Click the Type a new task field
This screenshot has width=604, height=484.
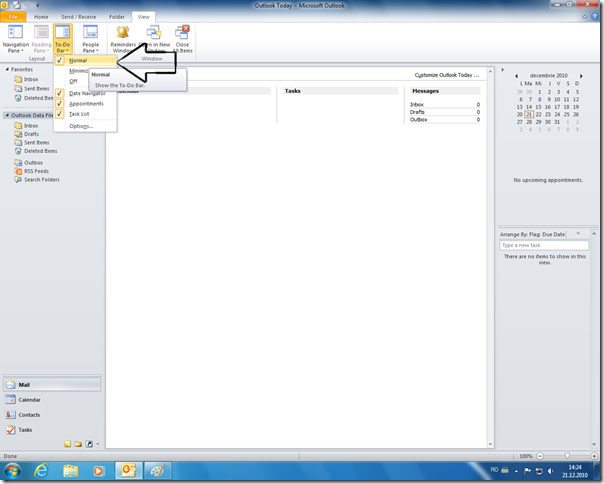point(544,245)
